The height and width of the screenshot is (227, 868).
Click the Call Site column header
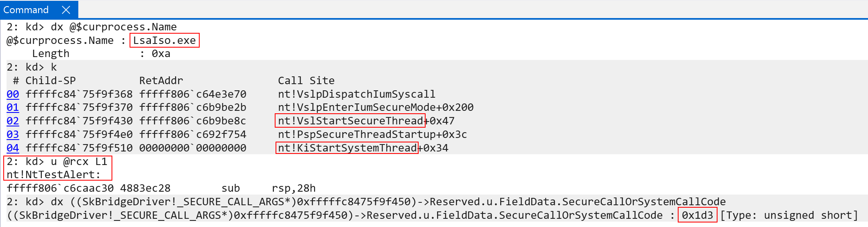pos(306,81)
